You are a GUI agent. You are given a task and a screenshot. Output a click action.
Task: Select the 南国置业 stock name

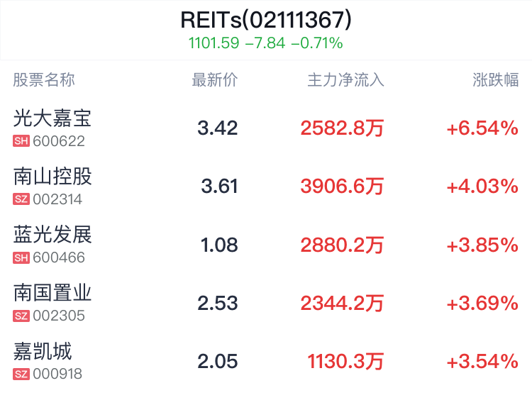(x=52, y=292)
